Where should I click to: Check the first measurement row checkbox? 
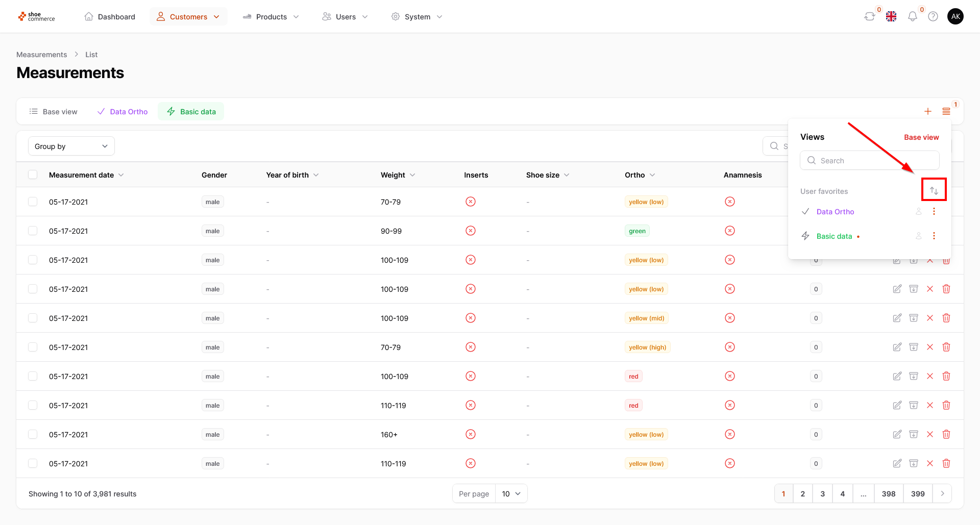click(33, 202)
